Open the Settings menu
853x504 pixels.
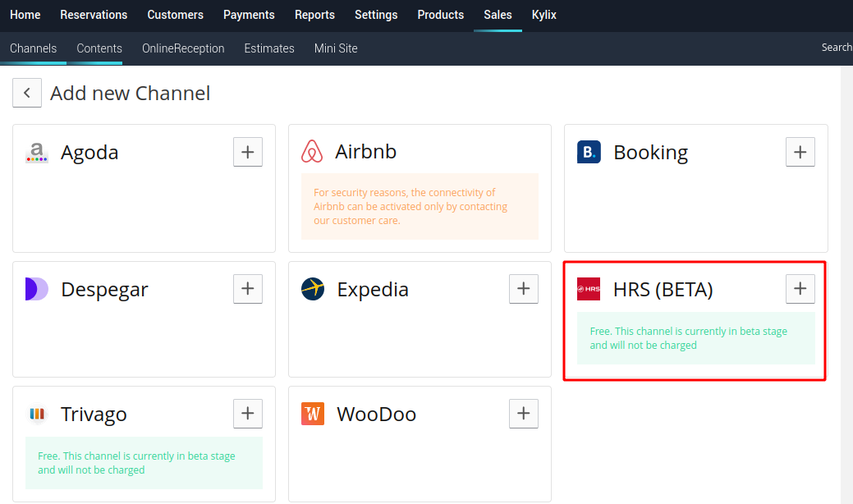(x=376, y=15)
